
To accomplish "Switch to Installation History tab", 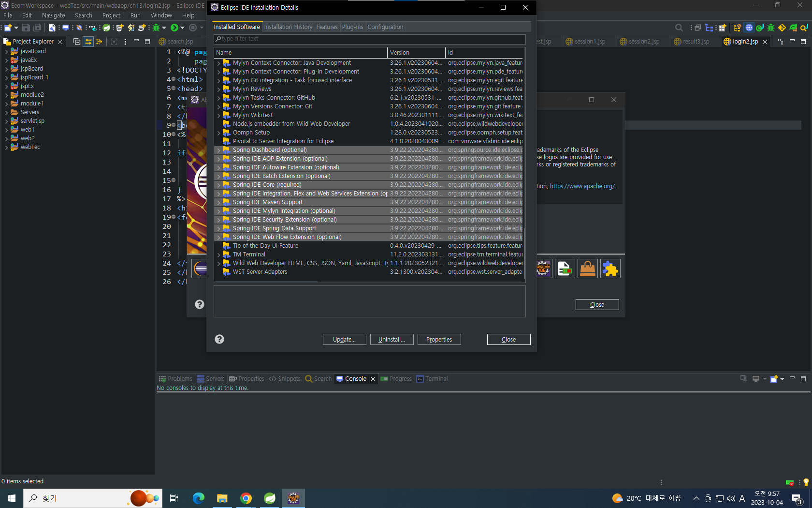I will 288,27.
